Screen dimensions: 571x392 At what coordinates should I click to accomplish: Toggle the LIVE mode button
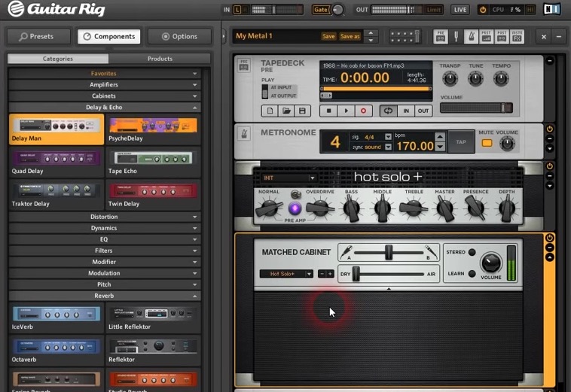(x=460, y=10)
